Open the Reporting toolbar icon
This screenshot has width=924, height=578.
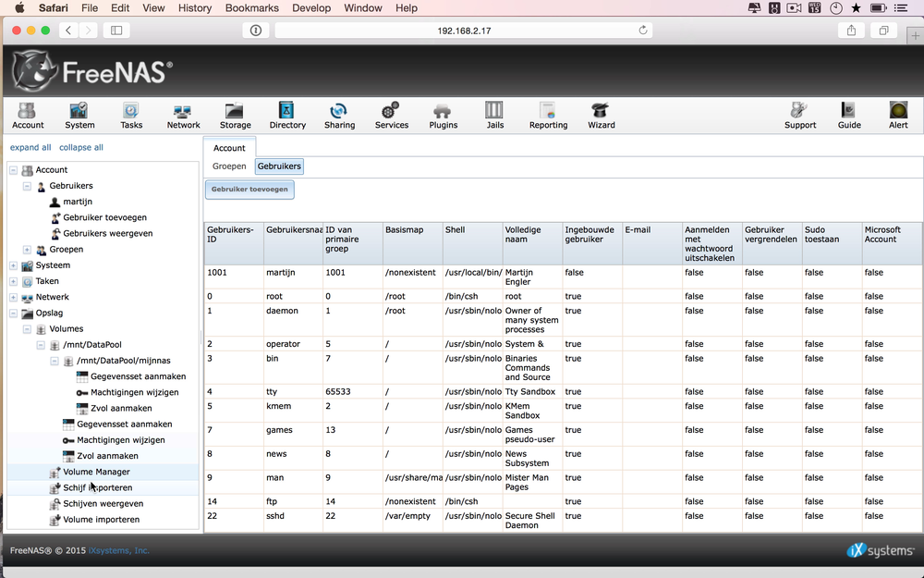point(548,115)
